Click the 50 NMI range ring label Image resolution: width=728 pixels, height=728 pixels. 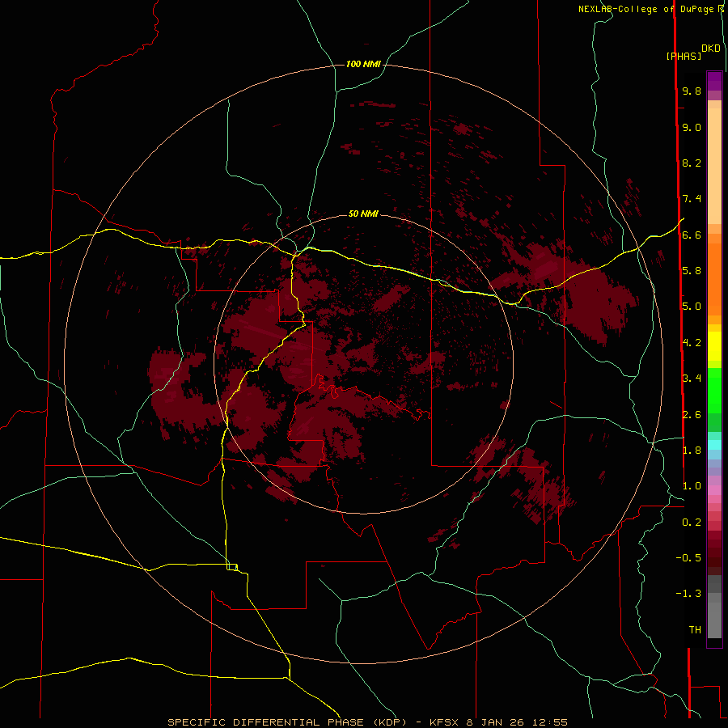coord(363,214)
